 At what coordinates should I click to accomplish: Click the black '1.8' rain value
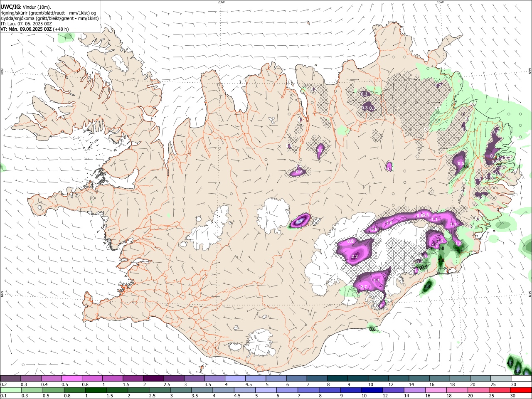coord(441,261)
